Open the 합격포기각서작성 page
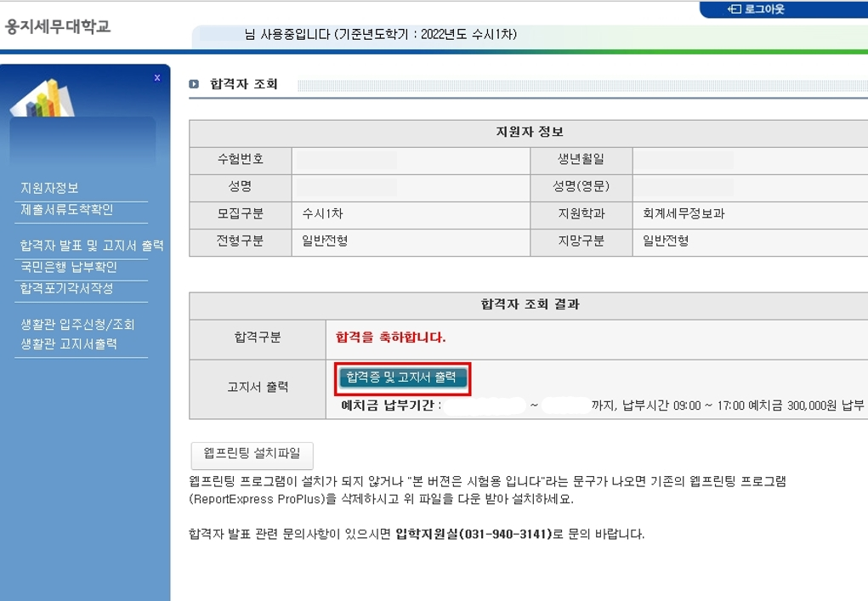 [x=66, y=288]
